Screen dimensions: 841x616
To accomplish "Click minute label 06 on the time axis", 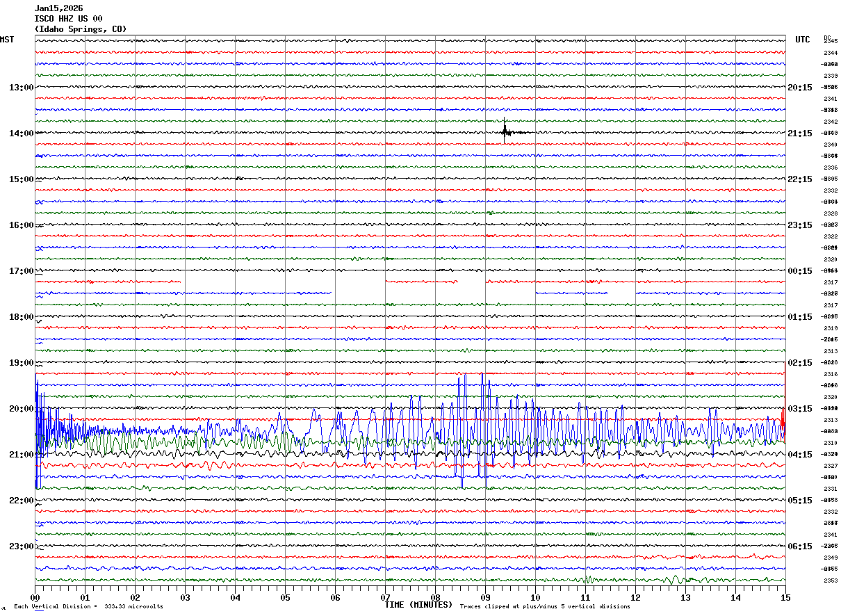I will pyautogui.click(x=335, y=597).
